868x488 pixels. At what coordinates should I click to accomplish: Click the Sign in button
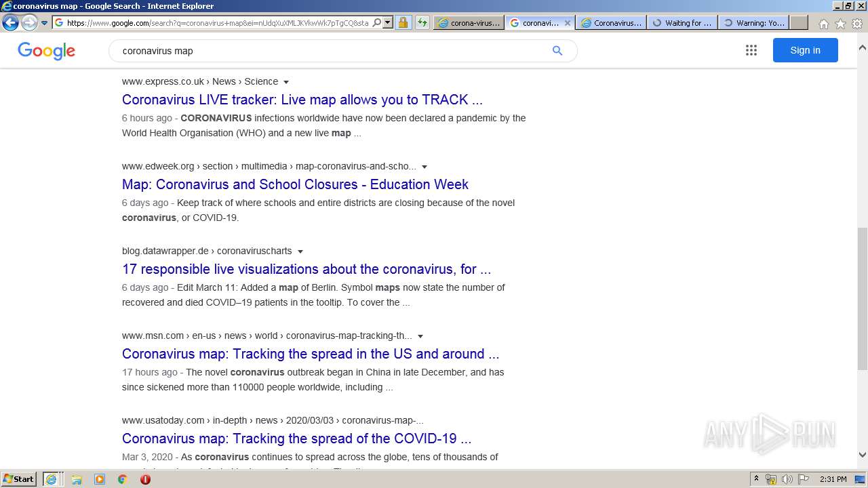[805, 50]
